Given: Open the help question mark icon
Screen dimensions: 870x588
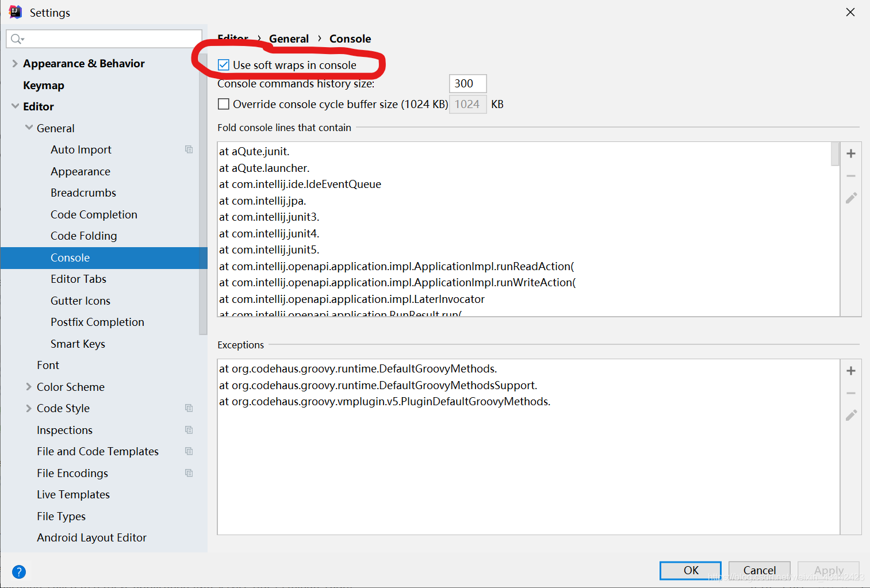Looking at the screenshot, I should pyautogui.click(x=19, y=572).
